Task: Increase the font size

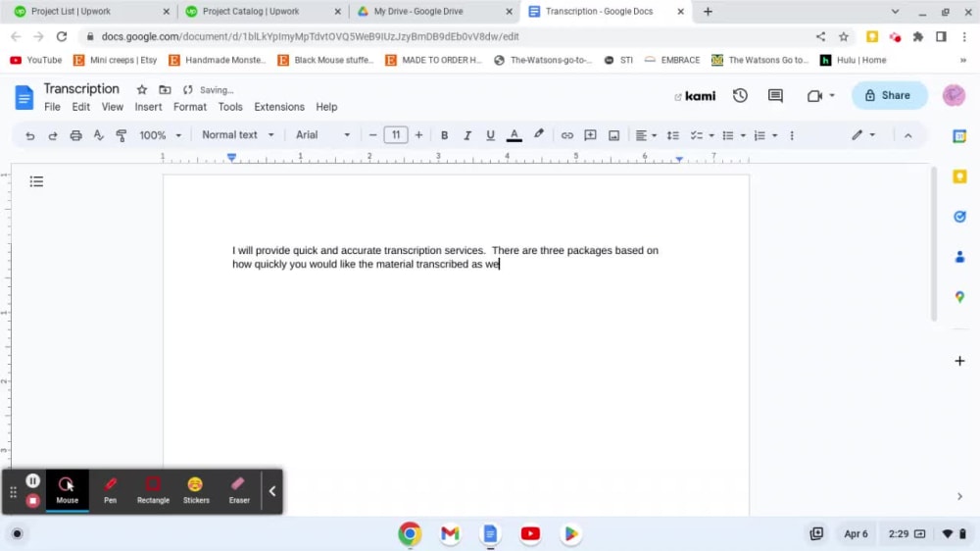Action: pyautogui.click(x=418, y=135)
